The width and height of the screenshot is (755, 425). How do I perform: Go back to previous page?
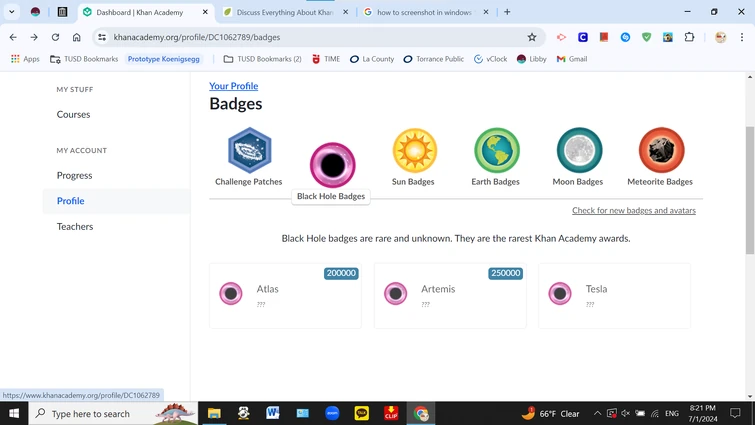[x=13, y=37]
